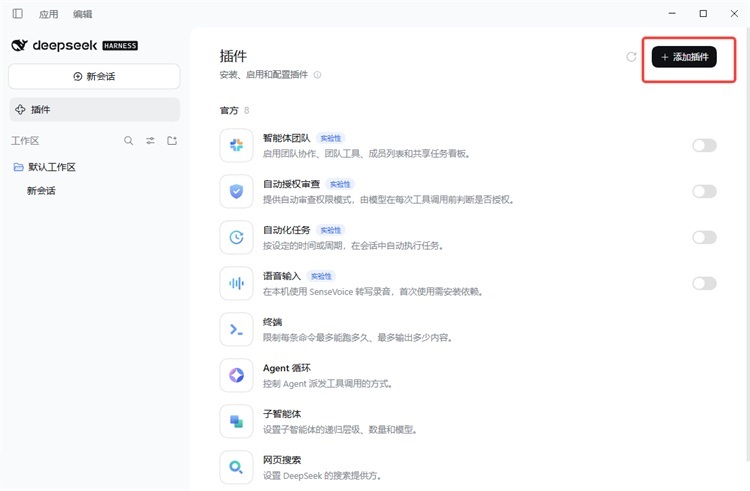750x491 pixels.
Task: Click the puzzle plugin icon in sidebar
Action: pyautogui.click(x=20, y=109)
